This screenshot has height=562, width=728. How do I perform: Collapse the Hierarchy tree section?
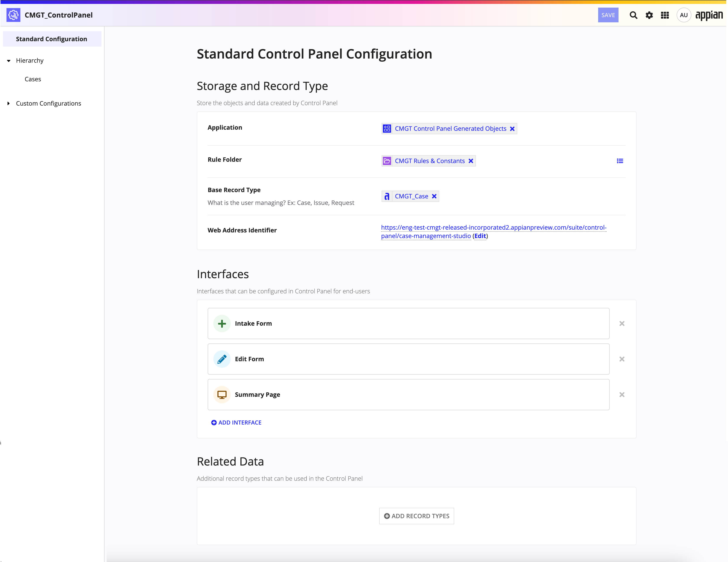(9, 61)
